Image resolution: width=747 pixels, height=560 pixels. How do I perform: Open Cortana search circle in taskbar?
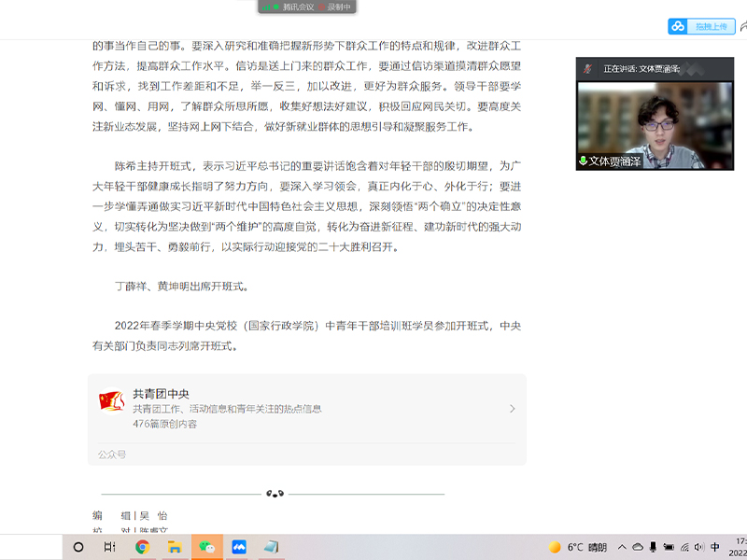tap(78, 547)
